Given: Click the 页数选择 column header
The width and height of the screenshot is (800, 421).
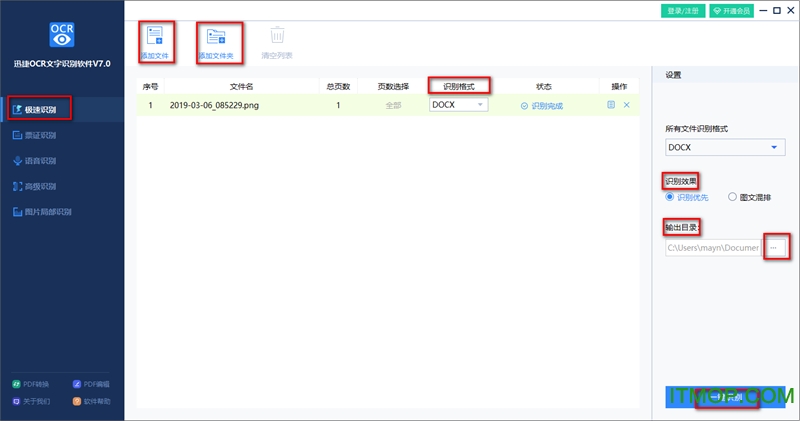Looking at the screenshot, I should pos(393,86).
